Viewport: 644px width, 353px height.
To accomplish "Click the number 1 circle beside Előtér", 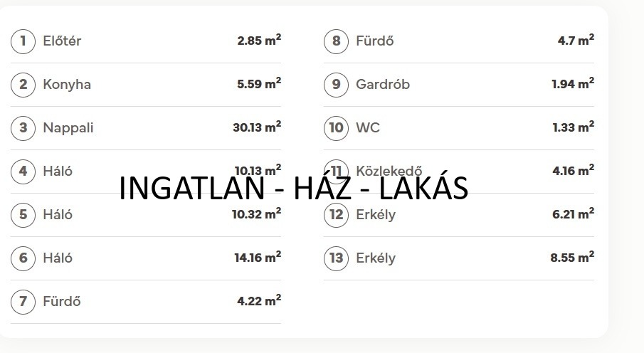I will tap(23, 41).
